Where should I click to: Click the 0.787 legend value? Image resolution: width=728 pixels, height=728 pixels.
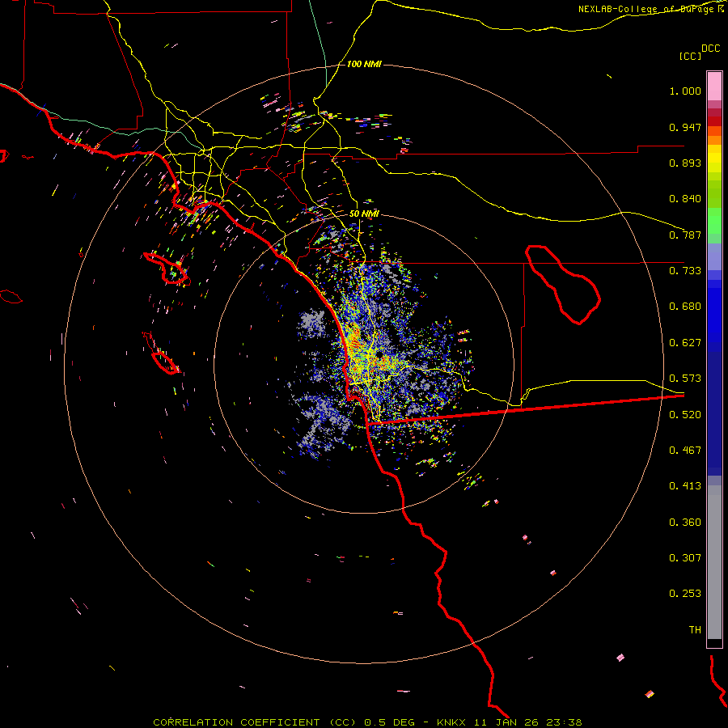coord(685,235)
